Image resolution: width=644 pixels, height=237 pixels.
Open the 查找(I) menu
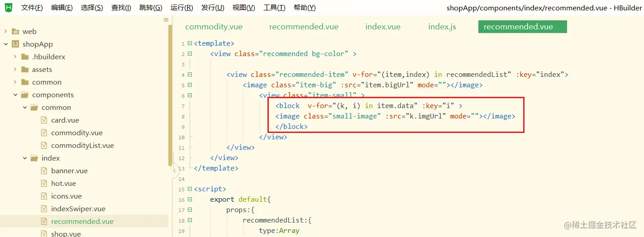(121, 8)
